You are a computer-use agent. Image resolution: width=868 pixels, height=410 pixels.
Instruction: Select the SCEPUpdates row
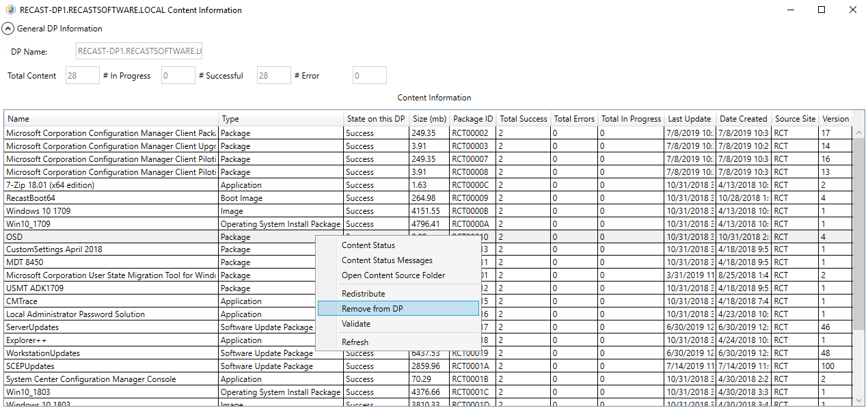pyautogui.click(x=429, y=366)
